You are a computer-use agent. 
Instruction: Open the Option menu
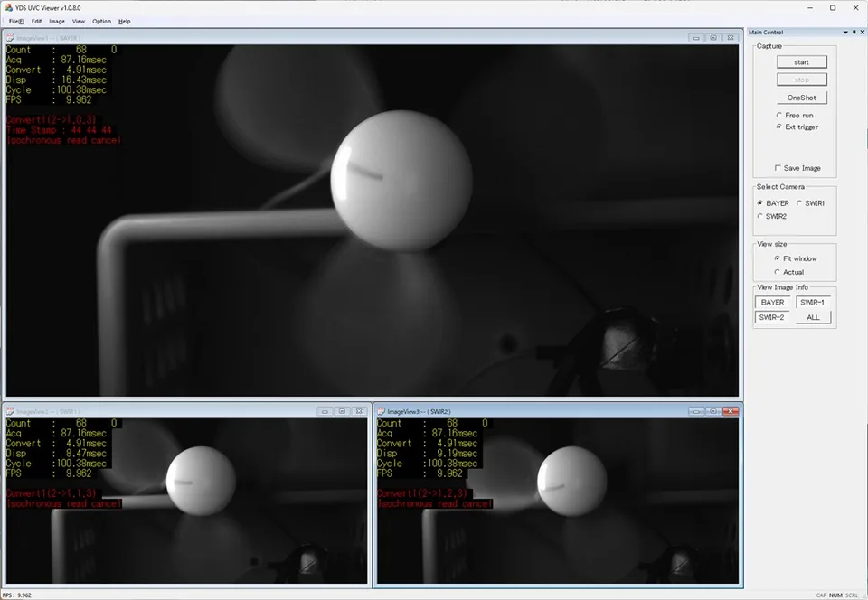tap(102, 22)
